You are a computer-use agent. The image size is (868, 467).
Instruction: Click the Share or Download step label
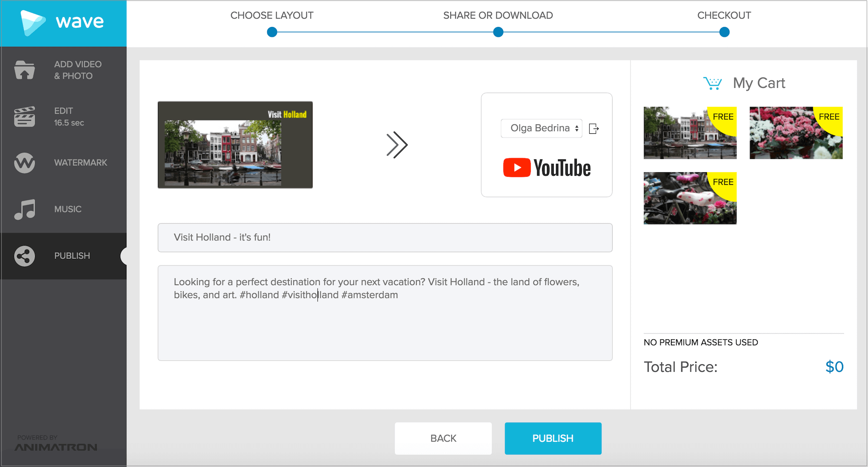point(498,16)
